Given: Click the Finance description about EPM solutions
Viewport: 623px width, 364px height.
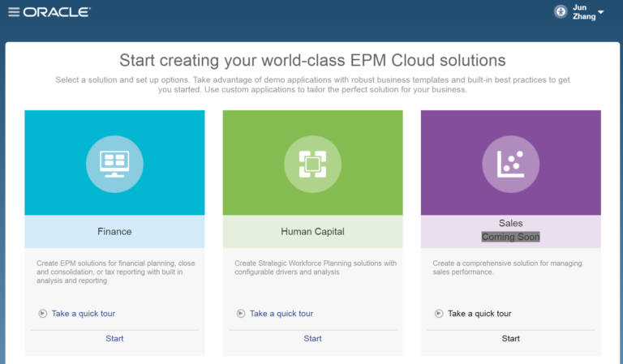Looking at the screenshot, I should click(116, 272).
